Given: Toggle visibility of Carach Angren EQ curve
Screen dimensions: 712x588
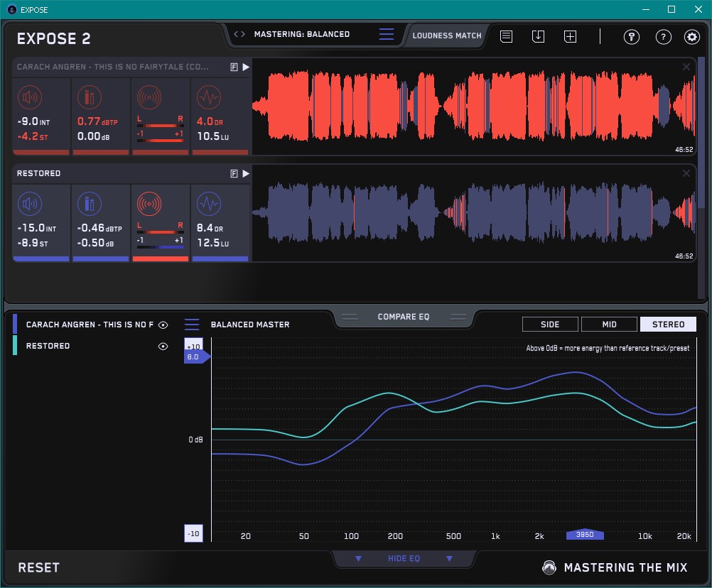Looking at the screenshot, I should [163, 325].
